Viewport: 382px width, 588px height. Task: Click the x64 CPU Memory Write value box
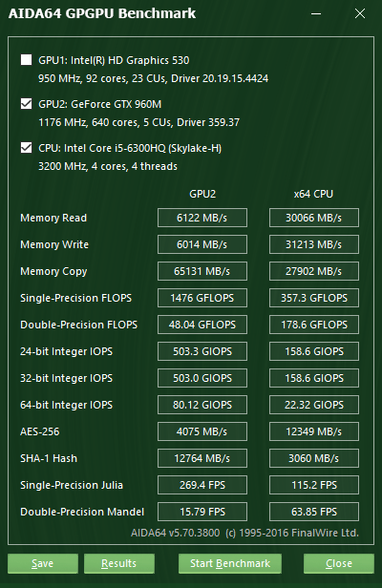[314, 244]
